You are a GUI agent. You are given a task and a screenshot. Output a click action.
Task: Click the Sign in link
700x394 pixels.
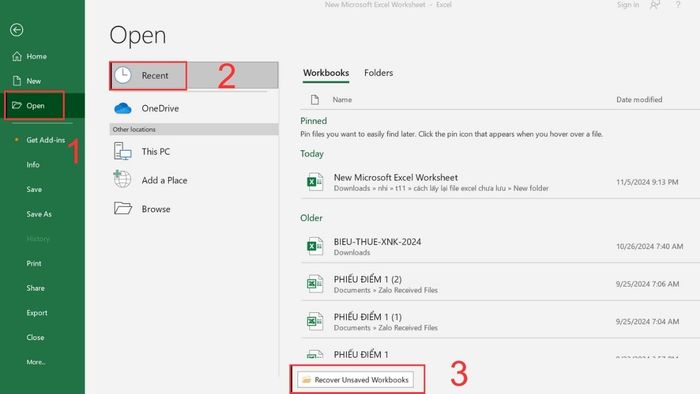pyautogui.click(x=628, y=5)
